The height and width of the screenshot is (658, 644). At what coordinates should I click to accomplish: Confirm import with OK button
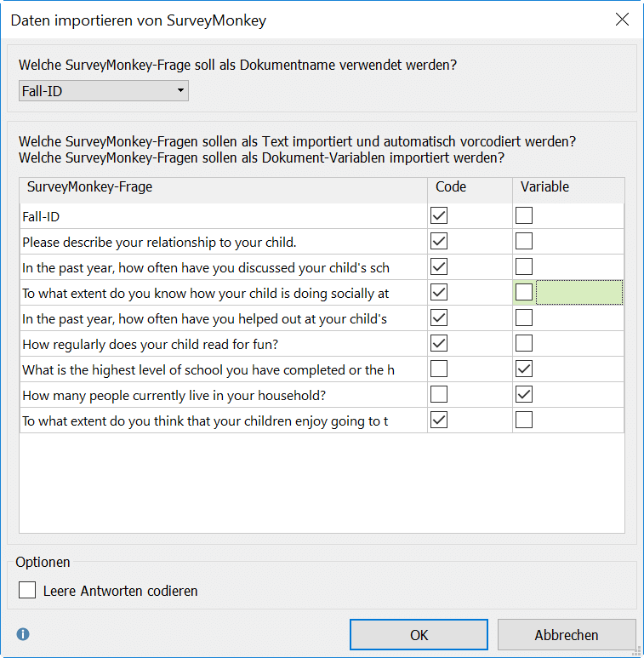point(419,634)
